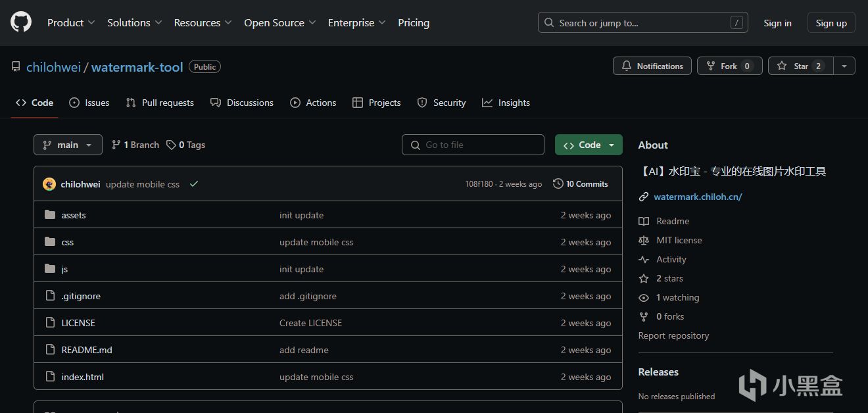
Task: Open the add .gitignore commit message
Action: [x=308, y=296]
